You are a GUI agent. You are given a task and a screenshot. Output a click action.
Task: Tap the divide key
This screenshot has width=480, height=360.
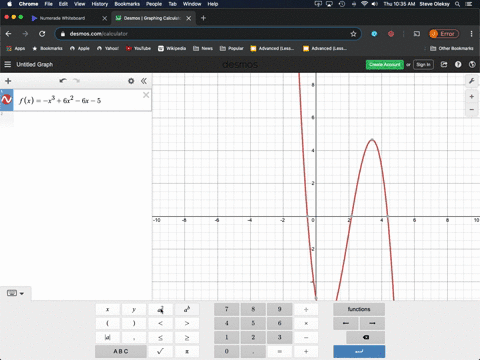click(306, 309)
